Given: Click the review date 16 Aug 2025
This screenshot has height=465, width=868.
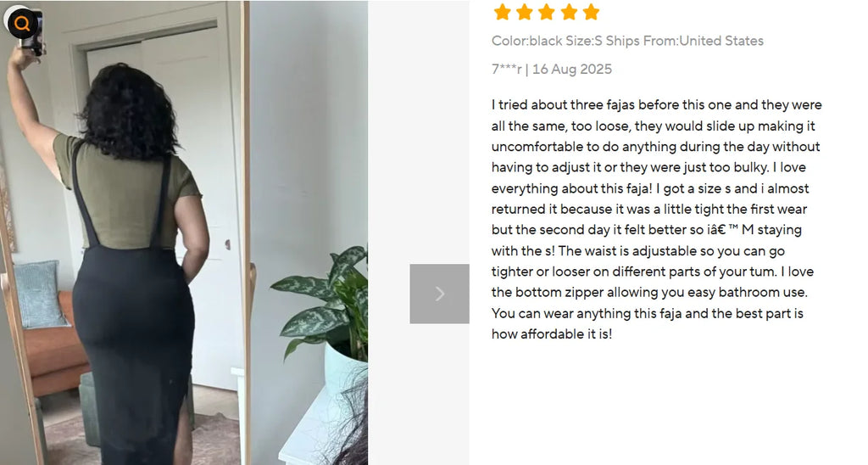Looking at the screenshot, I should coord(572,70).
